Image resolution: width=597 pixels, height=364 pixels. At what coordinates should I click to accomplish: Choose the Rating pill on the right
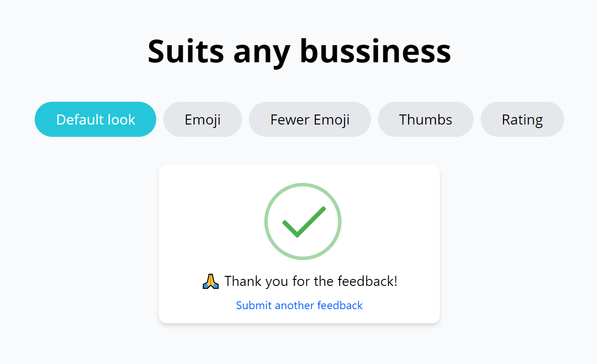pyautogui.click(x=522, y=119)
